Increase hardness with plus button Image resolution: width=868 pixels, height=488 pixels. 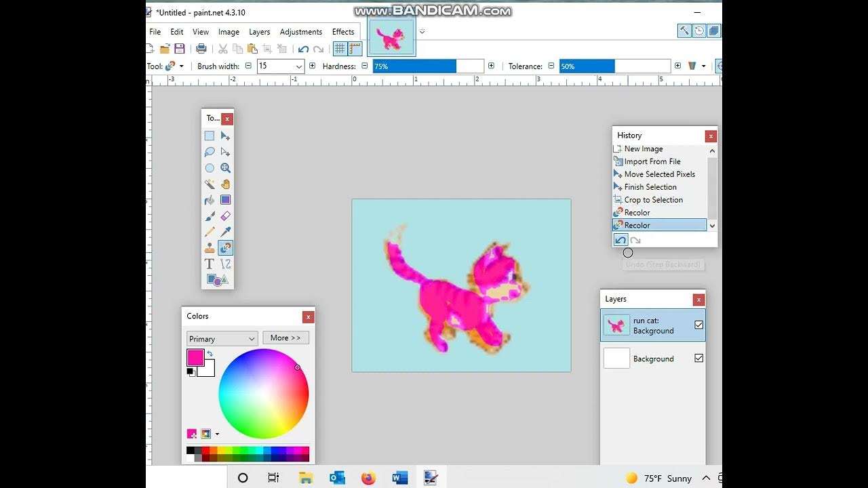491,66
